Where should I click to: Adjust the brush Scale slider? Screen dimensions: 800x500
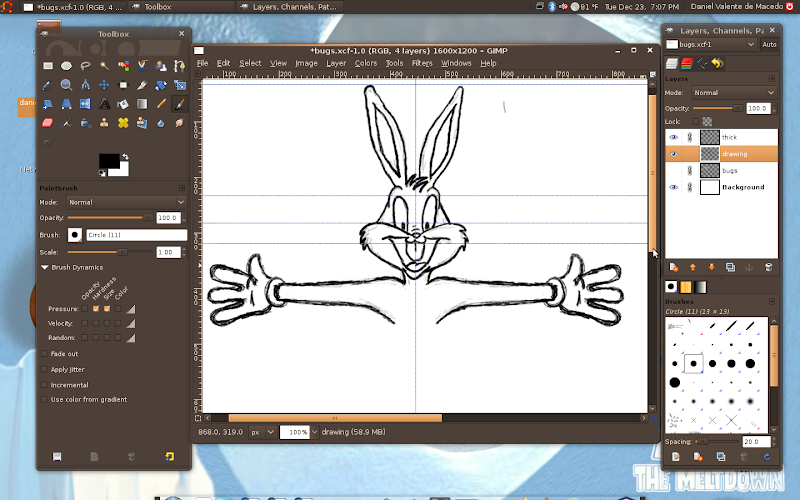click(x=110, y=253)
